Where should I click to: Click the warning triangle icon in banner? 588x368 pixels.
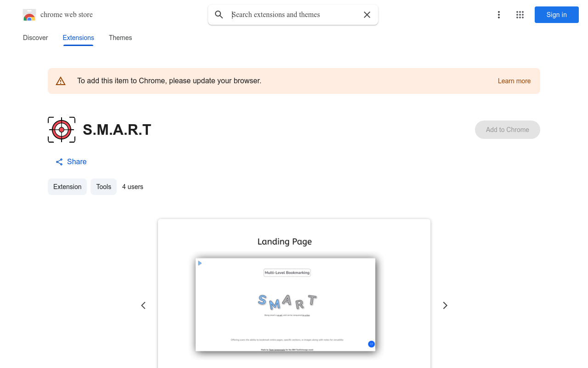pyautogui.click(x=61, y=81)
